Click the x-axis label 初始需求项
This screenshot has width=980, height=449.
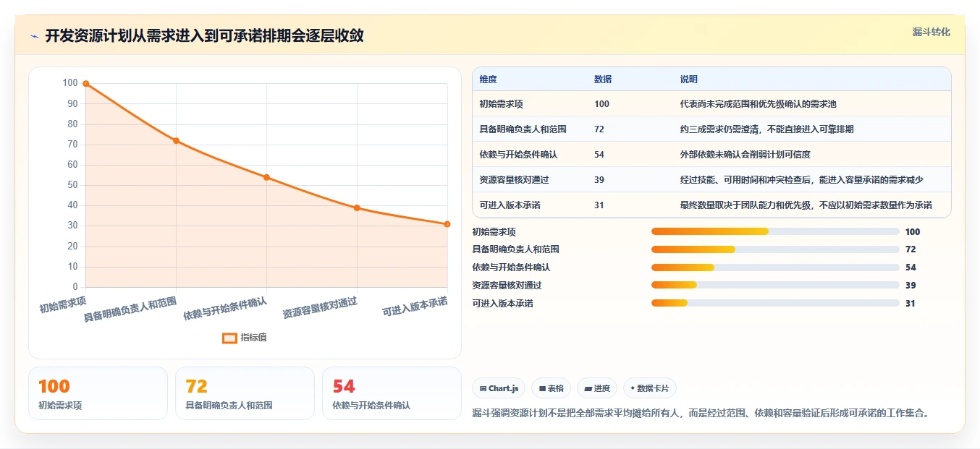63,304
